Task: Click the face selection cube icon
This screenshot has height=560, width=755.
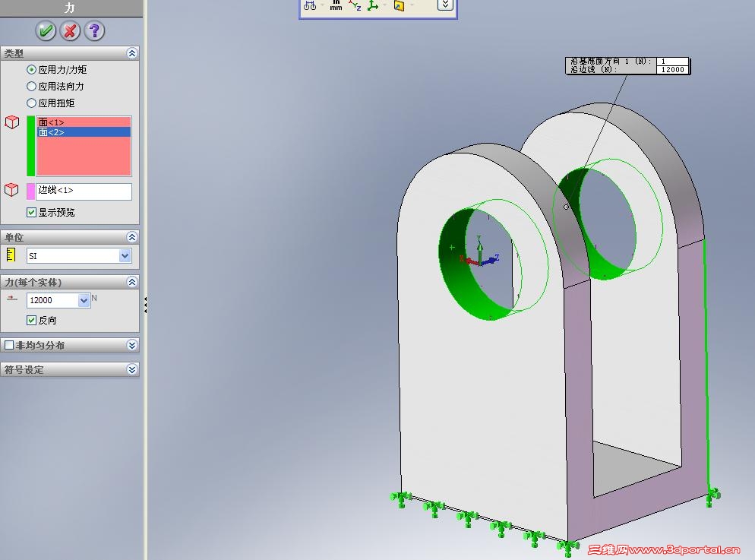Action: click(x=12, y=122)
